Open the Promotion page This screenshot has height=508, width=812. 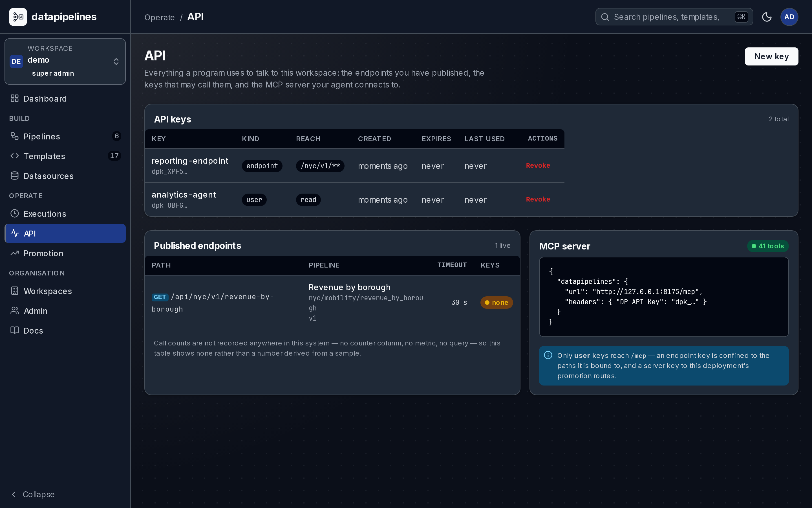click(65, 253)
